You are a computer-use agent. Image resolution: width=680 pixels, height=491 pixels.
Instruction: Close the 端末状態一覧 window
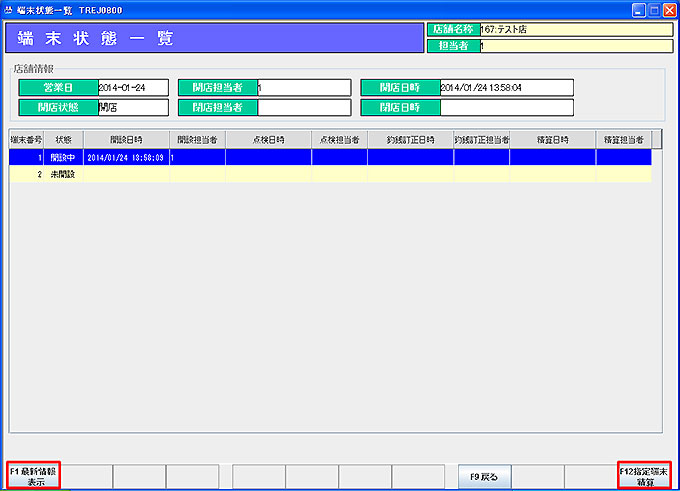click(666, 9)
